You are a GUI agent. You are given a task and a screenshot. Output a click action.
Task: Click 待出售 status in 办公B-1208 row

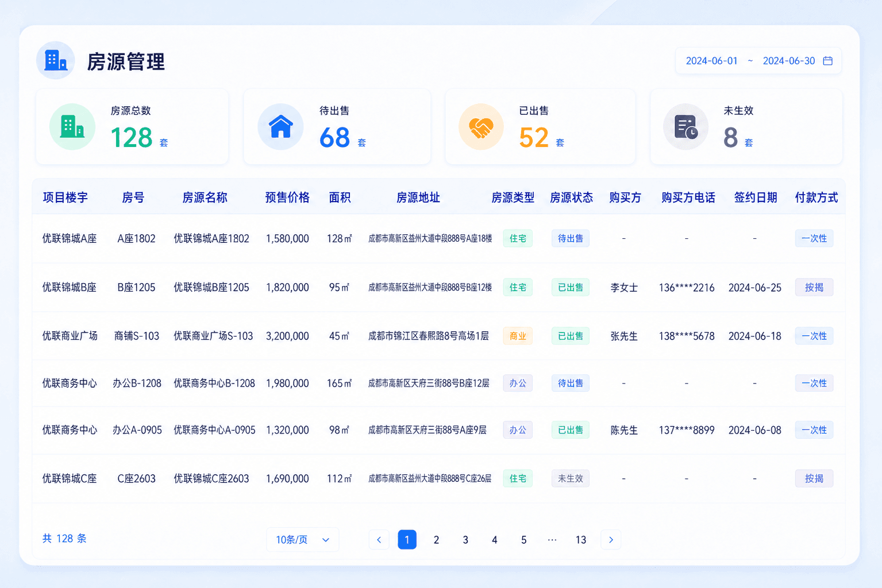pos(571,383)
